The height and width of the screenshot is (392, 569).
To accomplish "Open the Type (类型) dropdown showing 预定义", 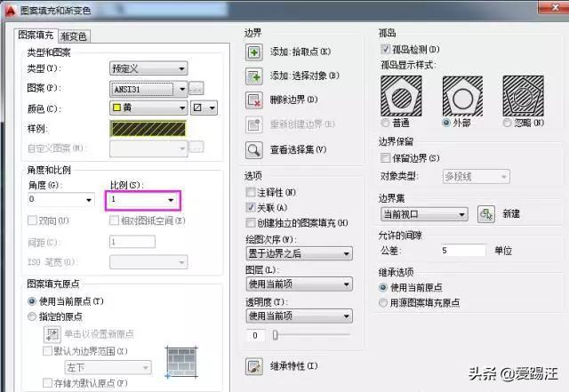I will [x=148, y=68].
